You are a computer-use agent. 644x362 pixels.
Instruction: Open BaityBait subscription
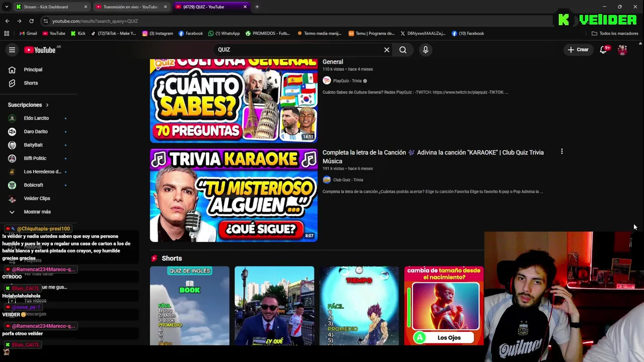point(33,145)
